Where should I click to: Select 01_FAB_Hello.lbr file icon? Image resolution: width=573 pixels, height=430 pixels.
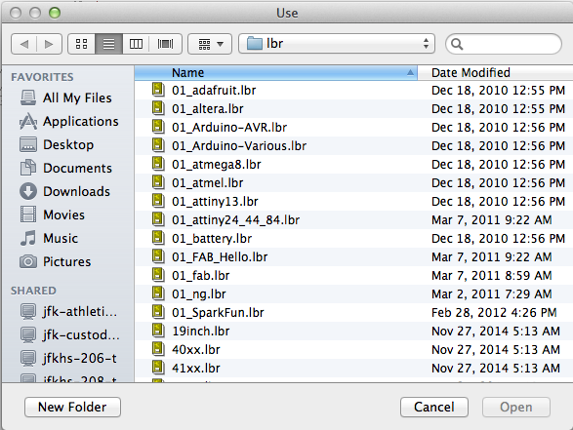coord(158,256)
